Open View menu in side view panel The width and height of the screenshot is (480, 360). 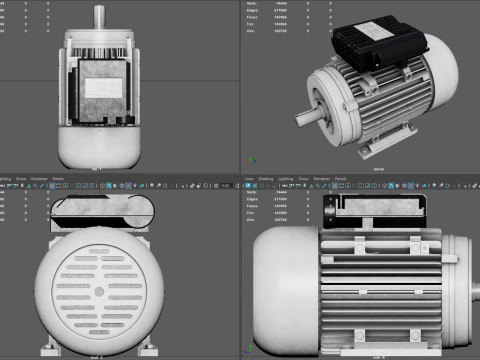coord(249,179)
